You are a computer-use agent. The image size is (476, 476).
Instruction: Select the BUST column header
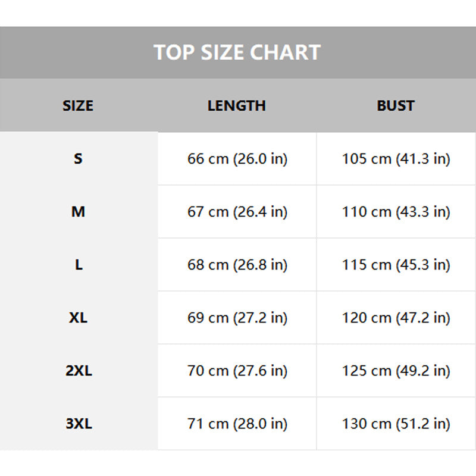pyautogui.click(x=396, y=106)
